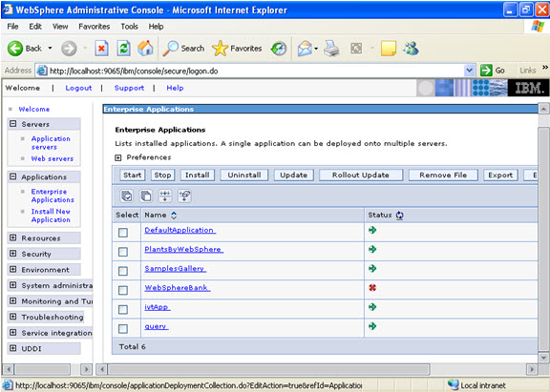Click the Deselect All items table icon
Viewport: 550px width, 392px height.
[146, 196]
